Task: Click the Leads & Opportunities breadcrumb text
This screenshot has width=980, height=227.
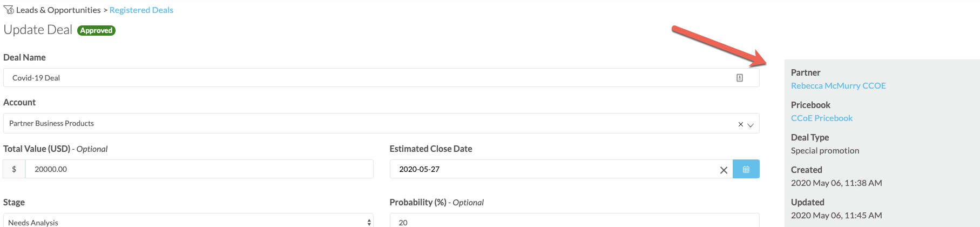Action: pyautogui.click(x=58, y=10)
